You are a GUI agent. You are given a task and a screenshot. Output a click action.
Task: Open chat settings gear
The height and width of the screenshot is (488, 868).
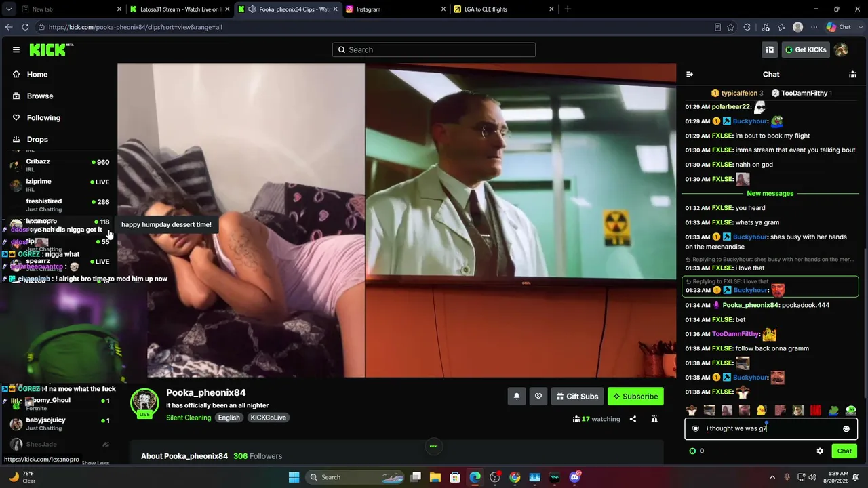click(820, 451)
